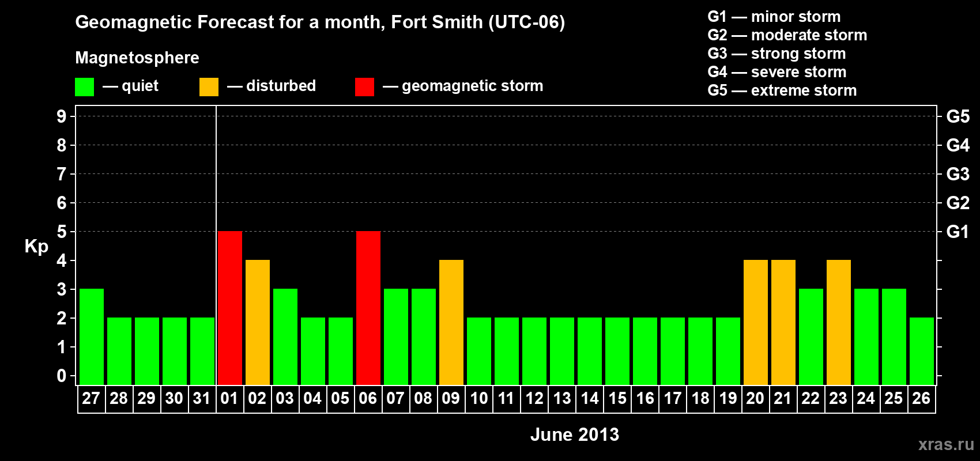Image resolution: width=980 pixels, height=461 pixels.
Task: Click the 'disturbed' legend label
Action: (x=281, y=86)
